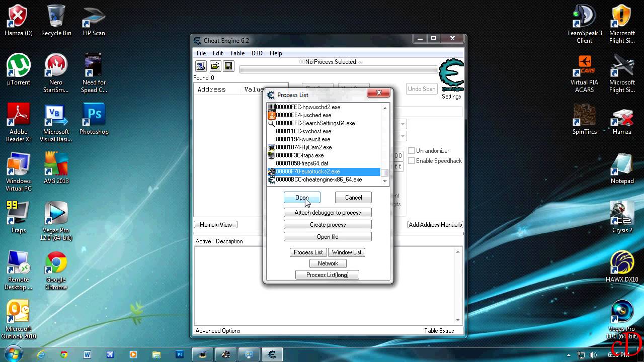Screen dimensions: 644x362
Task: Click the Process List button
Action: point(308,252)
